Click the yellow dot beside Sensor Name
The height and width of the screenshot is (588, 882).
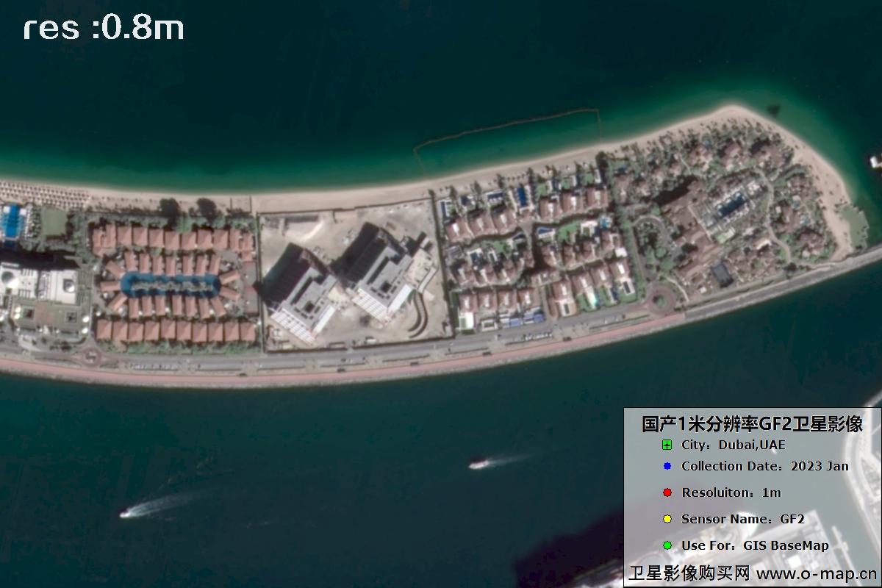[667, 519]
